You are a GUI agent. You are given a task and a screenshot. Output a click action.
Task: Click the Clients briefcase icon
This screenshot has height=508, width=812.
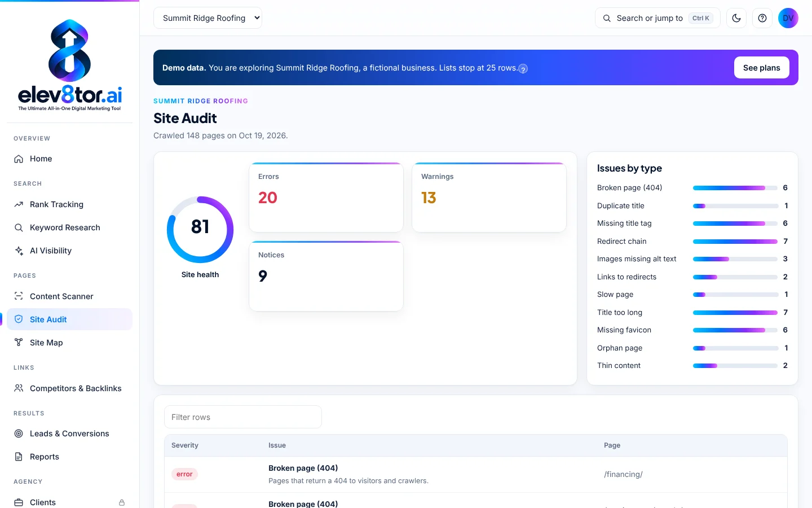(19, 502)
